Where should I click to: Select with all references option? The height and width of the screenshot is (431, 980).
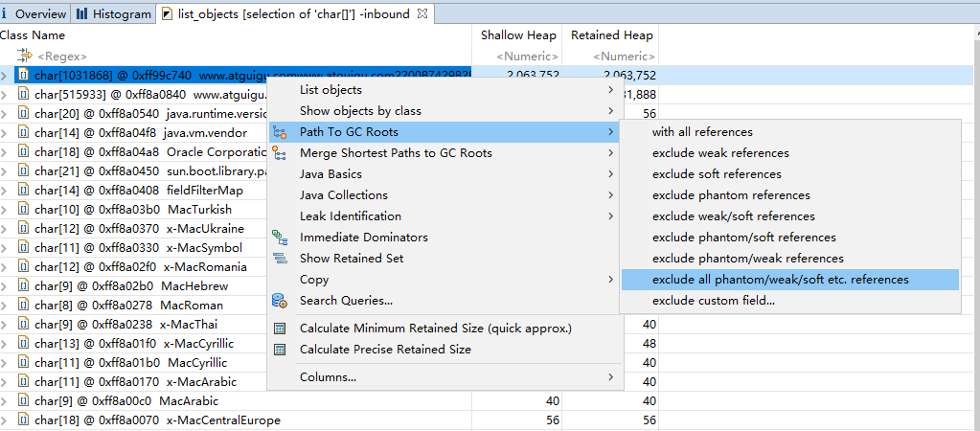(702, 132)
